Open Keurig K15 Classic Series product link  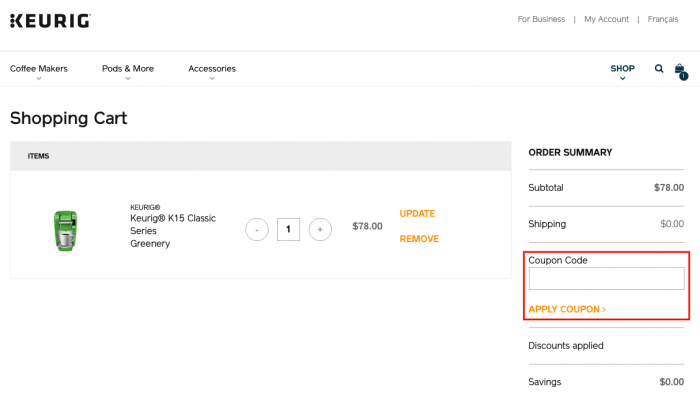point(173,231)
